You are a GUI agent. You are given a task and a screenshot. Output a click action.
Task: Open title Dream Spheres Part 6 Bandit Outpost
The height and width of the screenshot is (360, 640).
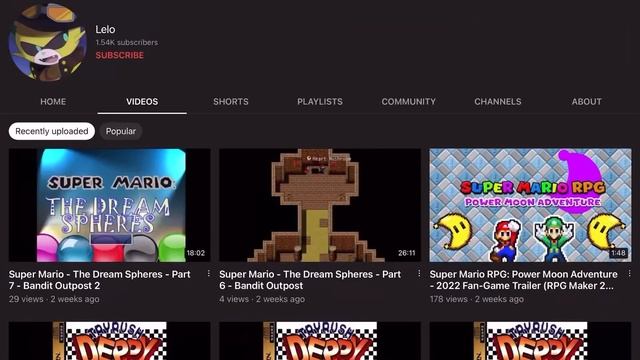pos(310,280)
